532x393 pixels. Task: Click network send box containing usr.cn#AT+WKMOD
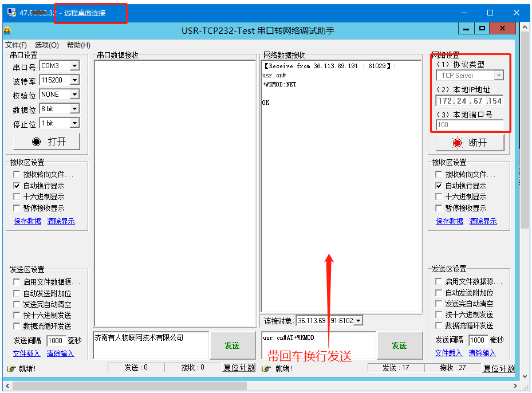pos(318,345)
